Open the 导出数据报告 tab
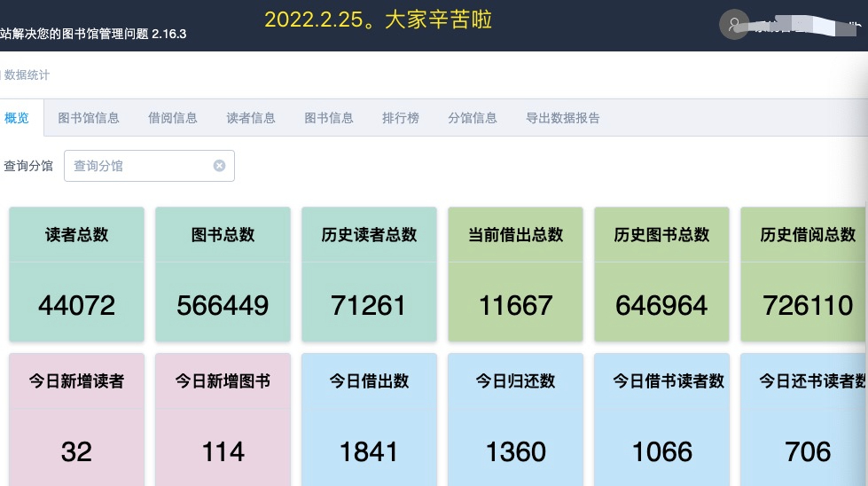 click(563, 118)
